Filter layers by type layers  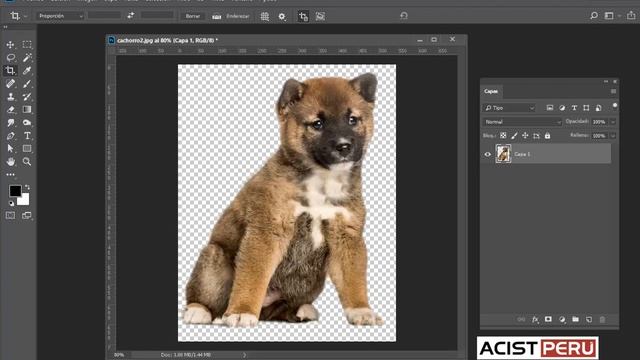pos(574,108)
